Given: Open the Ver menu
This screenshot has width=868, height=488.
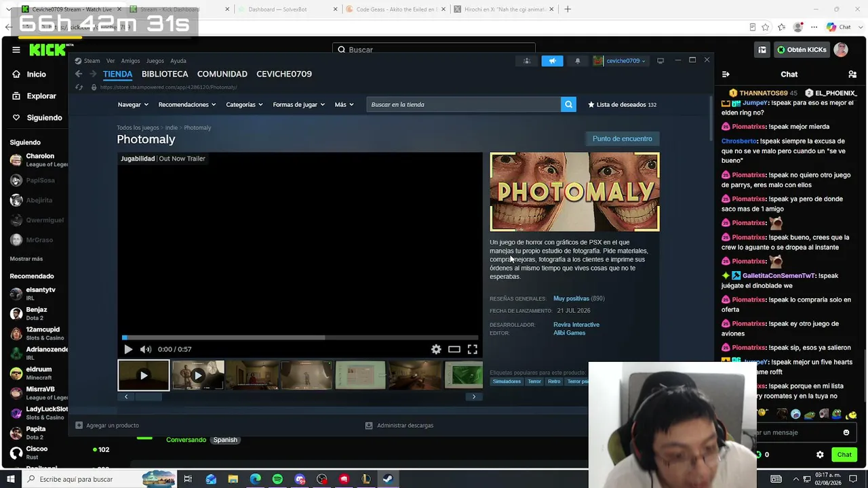Looking at the screenshot, I should pos(111,61).
